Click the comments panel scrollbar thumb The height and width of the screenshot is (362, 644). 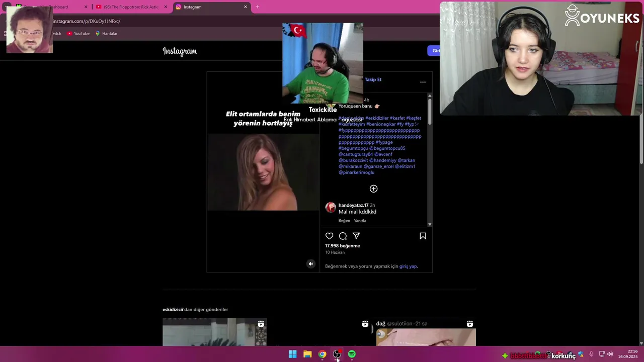[430, 112]
